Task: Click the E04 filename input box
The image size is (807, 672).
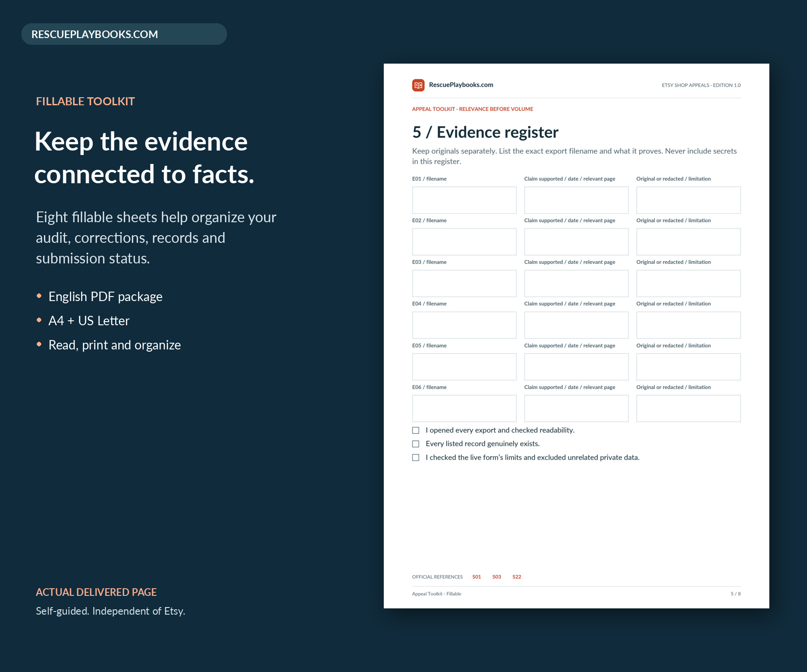Action: tap(464, 325)
